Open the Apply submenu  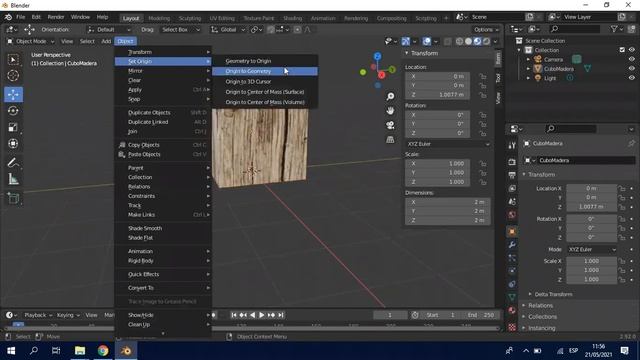click(163, 89)
